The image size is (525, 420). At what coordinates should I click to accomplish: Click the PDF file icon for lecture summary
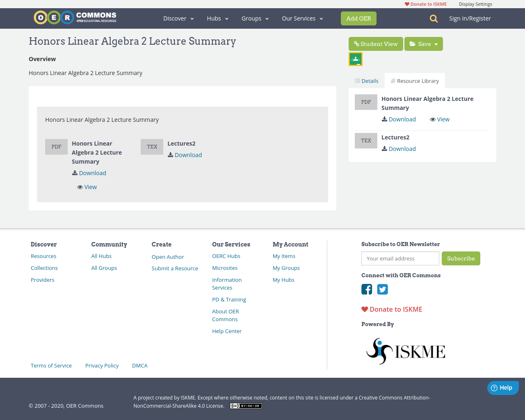56,146
